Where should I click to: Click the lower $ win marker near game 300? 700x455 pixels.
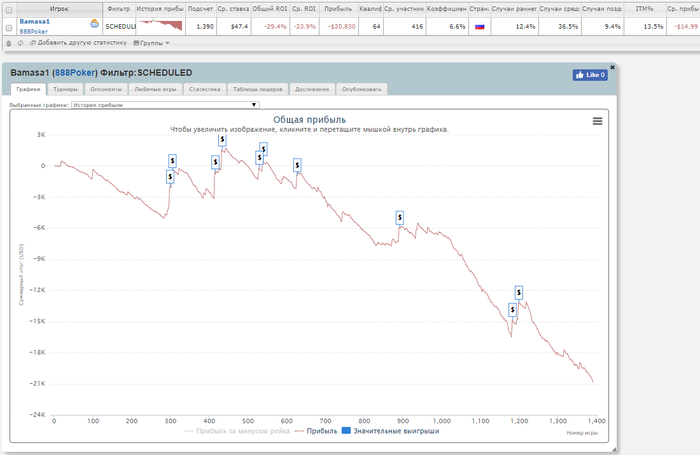click(x=170, y=177)
